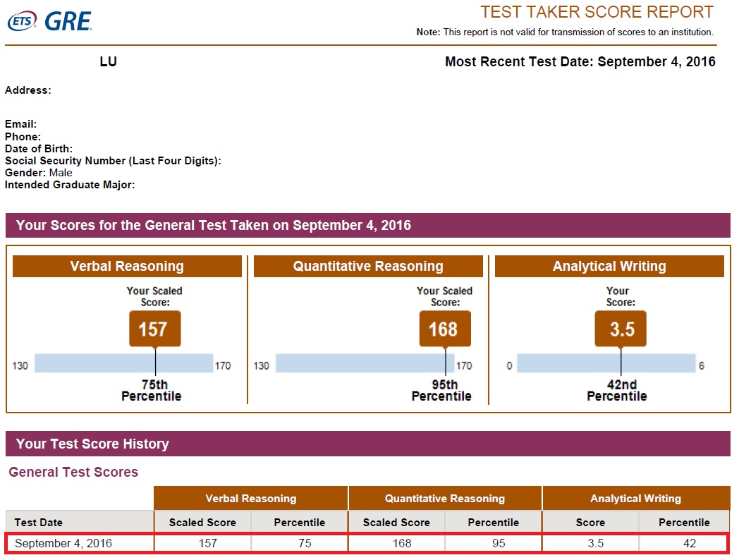
Task: Click the Verbal Reasoning panel header
Action: click(x=127, y=267)
